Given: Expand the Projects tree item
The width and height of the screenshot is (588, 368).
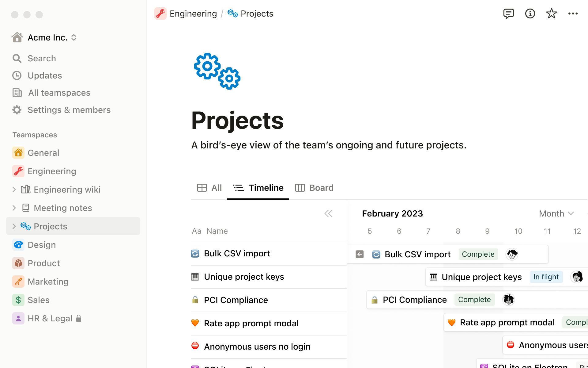Looking at the screenshot, I should (x=14, y=226).
